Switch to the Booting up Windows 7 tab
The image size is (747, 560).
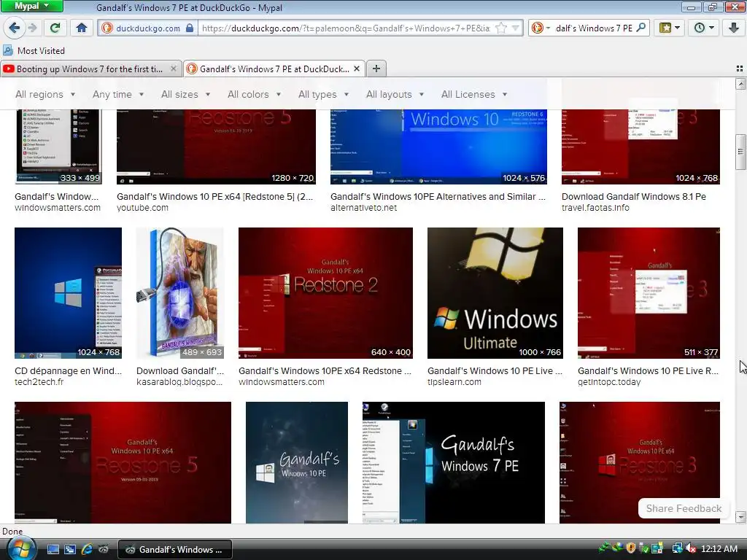coord(90,69)
